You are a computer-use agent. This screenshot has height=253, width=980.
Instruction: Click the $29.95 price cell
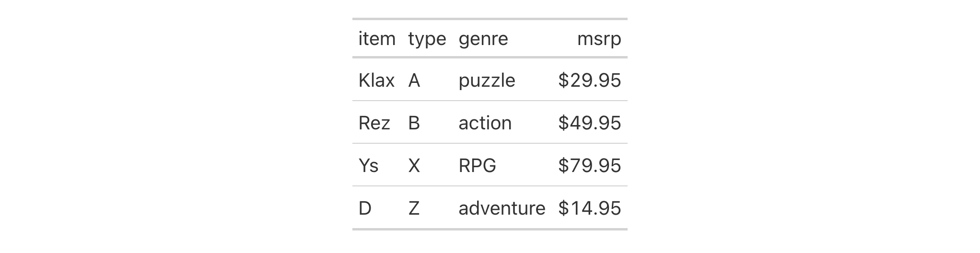590,80
